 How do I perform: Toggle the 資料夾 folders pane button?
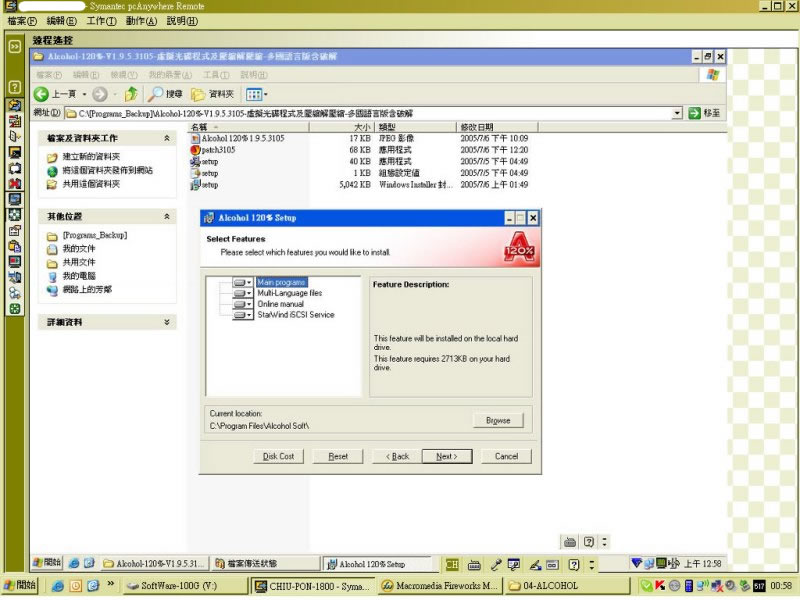tap(212, 94)
